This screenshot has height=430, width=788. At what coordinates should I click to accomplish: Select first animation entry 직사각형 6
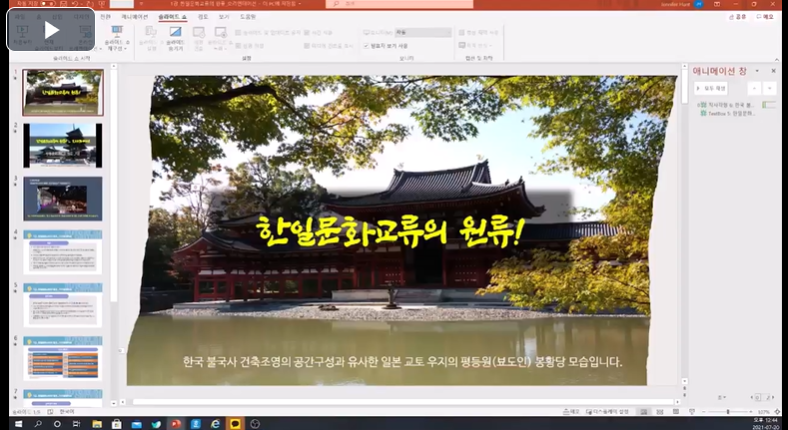point(727,105)
